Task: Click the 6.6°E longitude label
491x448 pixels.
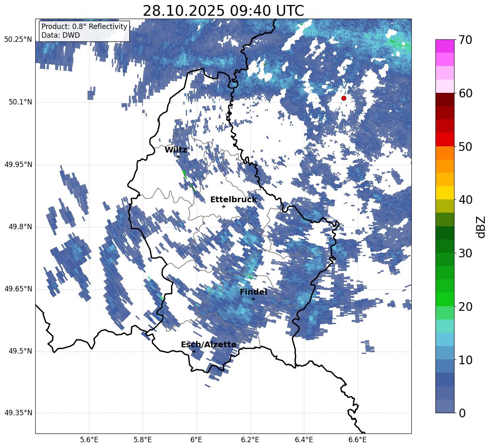Action: (357, 440)
